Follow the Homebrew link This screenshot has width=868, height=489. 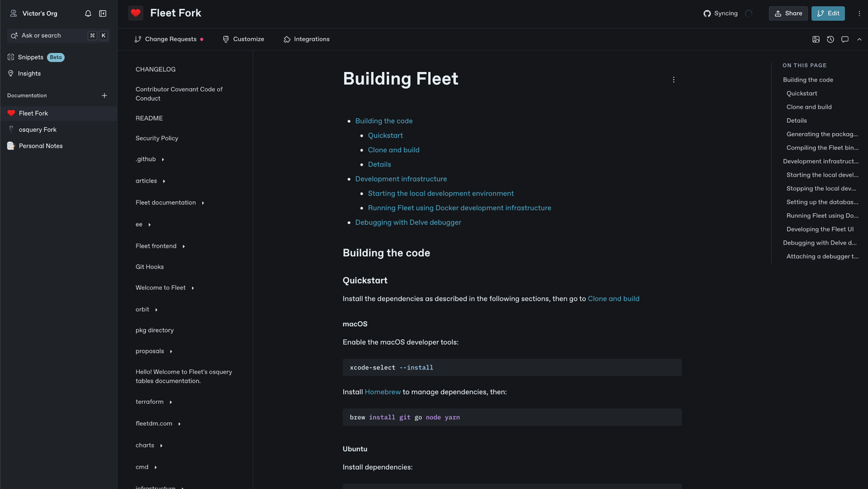(382, 392)
